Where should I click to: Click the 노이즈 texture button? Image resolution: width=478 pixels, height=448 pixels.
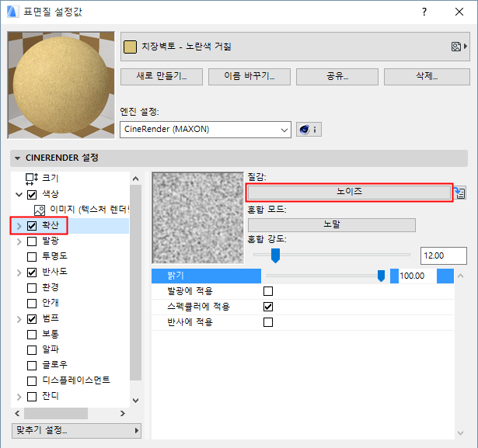[x=349, y=193]
